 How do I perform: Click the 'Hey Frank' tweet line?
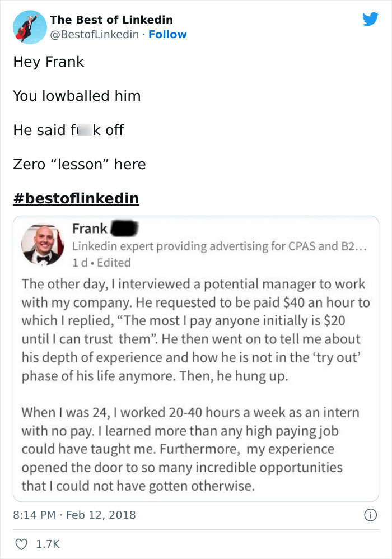[x=49, y=62]
